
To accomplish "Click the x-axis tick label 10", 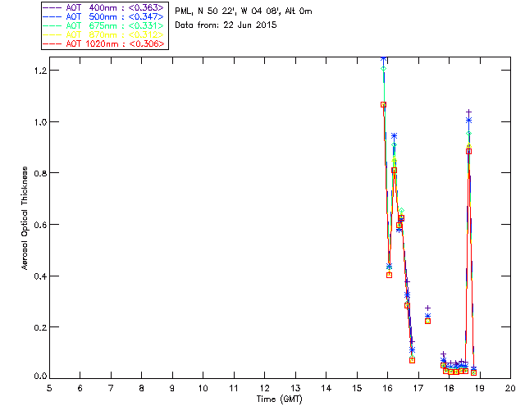I will pos(203,388).
